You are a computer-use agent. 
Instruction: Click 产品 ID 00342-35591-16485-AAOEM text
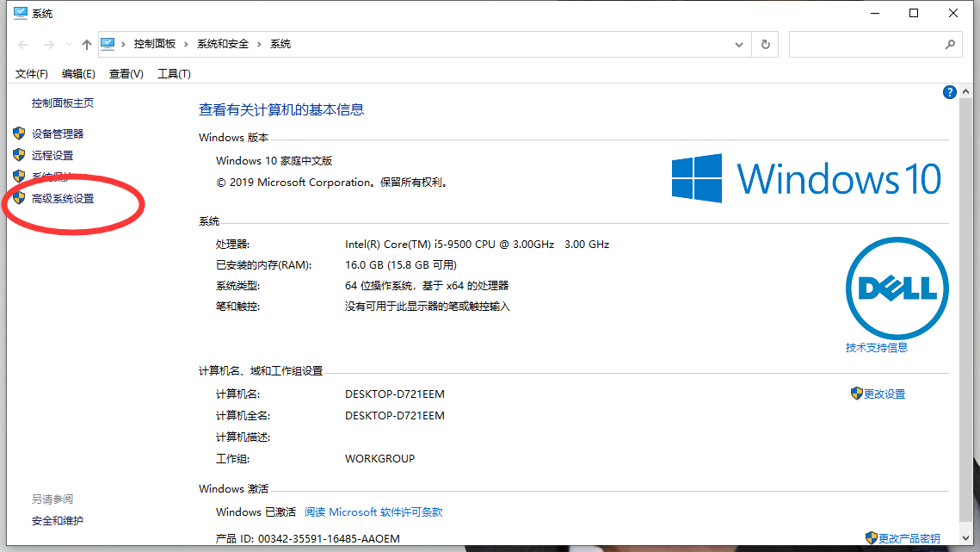[307, 539]
